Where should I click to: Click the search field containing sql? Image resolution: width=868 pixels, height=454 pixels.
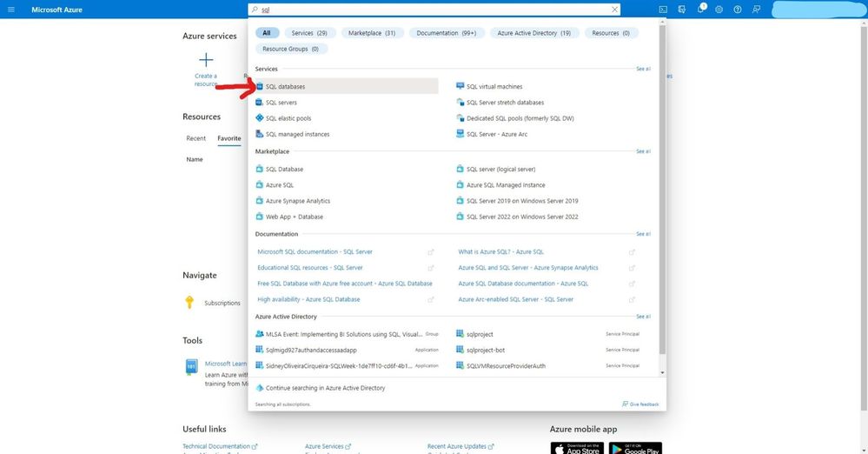click(x=434, y=10)
